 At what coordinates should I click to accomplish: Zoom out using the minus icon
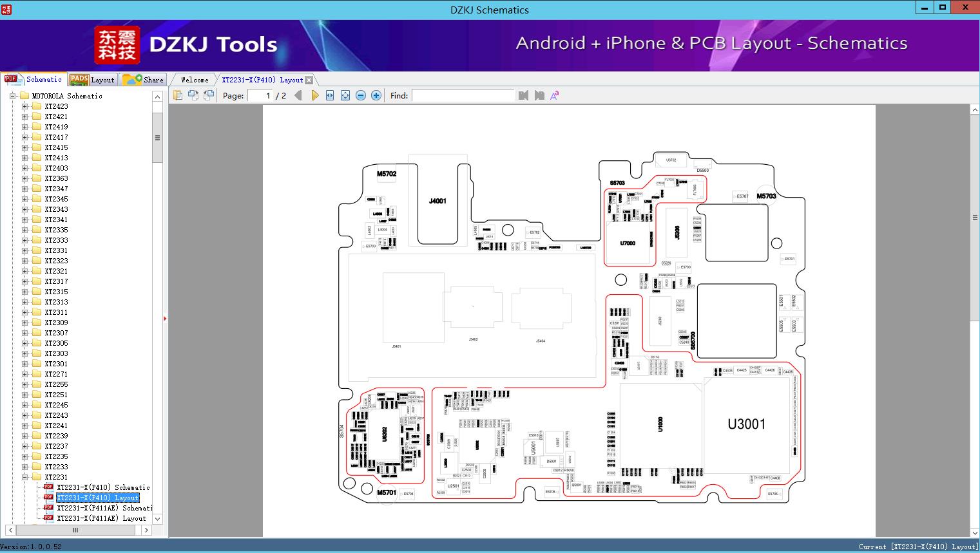(360, 95)
